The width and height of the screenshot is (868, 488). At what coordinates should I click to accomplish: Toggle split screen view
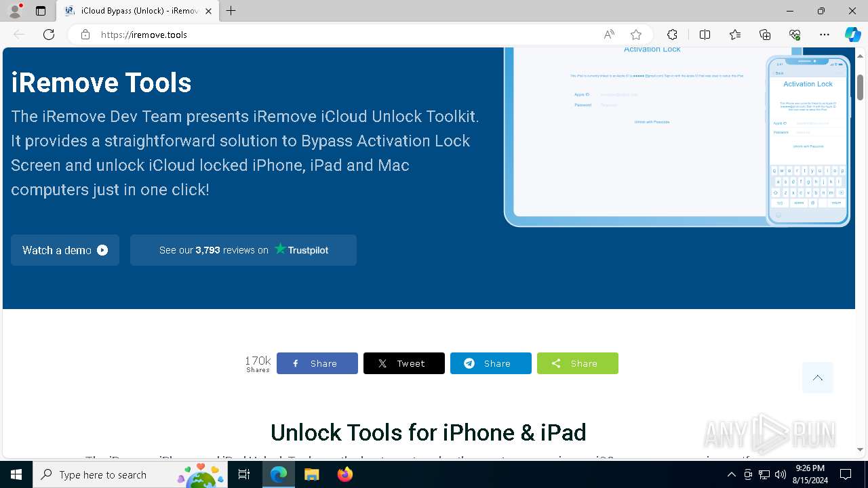pos(705,35)
